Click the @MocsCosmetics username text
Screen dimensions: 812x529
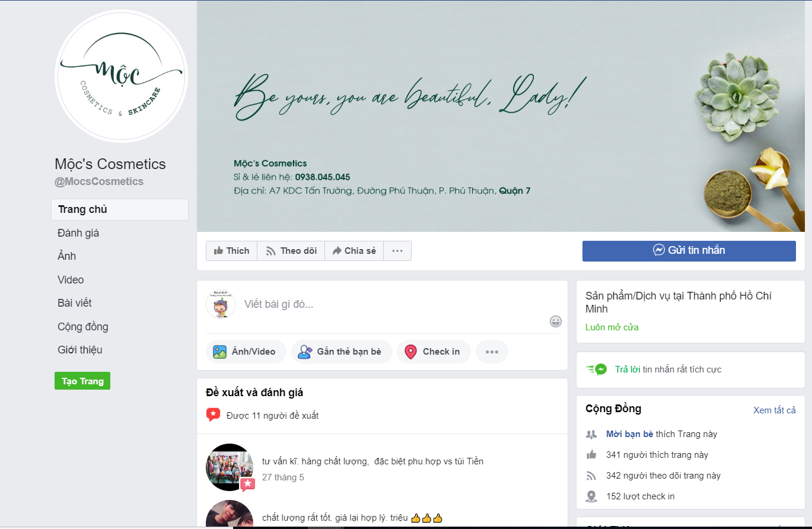click(x=99, y=181)
